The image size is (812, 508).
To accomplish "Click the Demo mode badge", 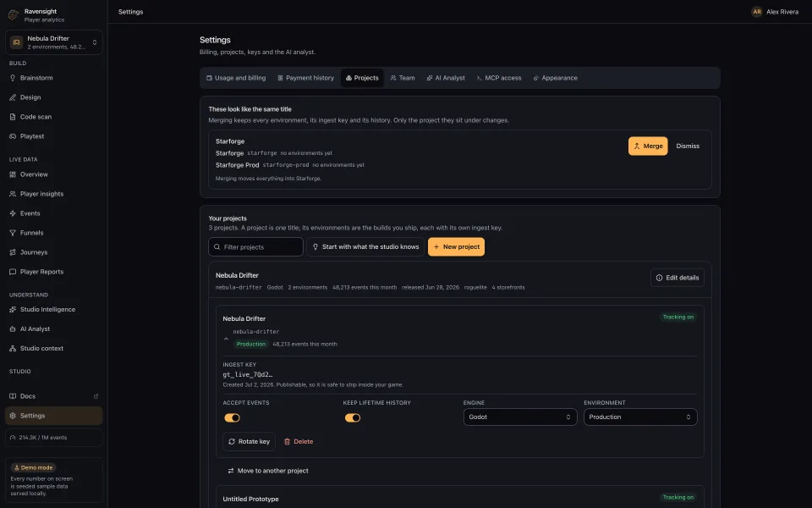I will (x=33, y=467).
